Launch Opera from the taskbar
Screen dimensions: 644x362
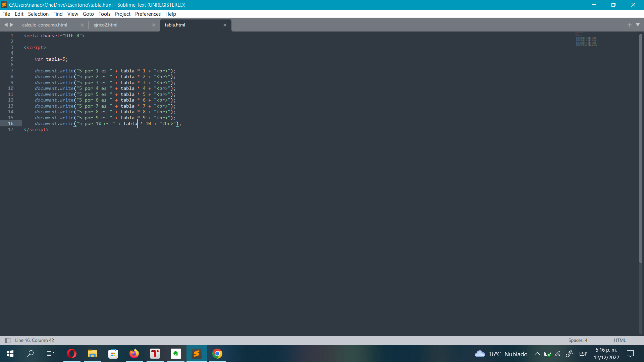click(72, 354)
